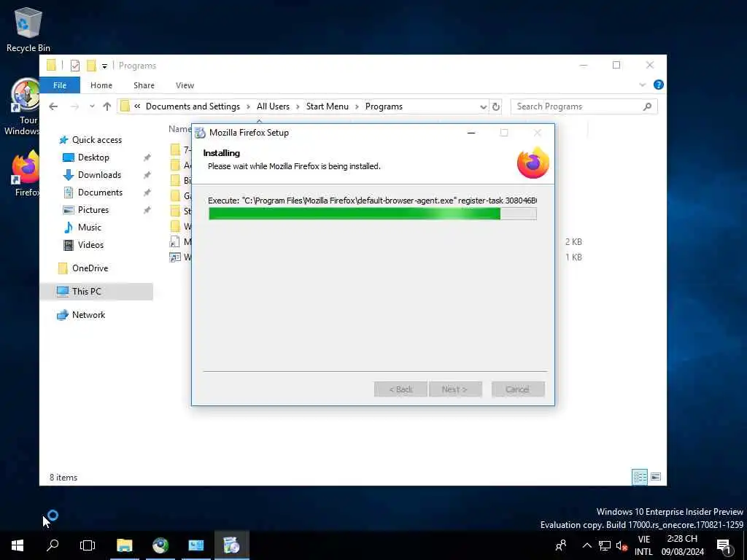747x560 pixels.
Task: Click the muted volume tray icon
Action: pyautogui.click(x=622, y=545)
